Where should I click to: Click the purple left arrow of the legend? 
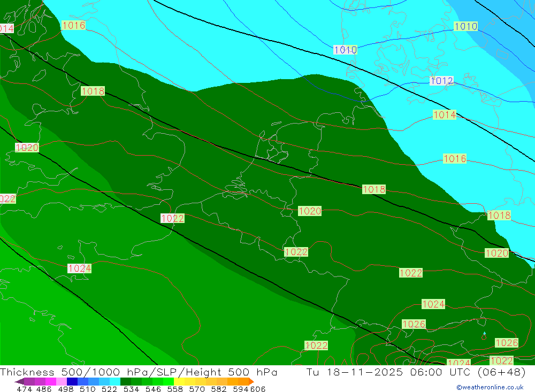19,381
